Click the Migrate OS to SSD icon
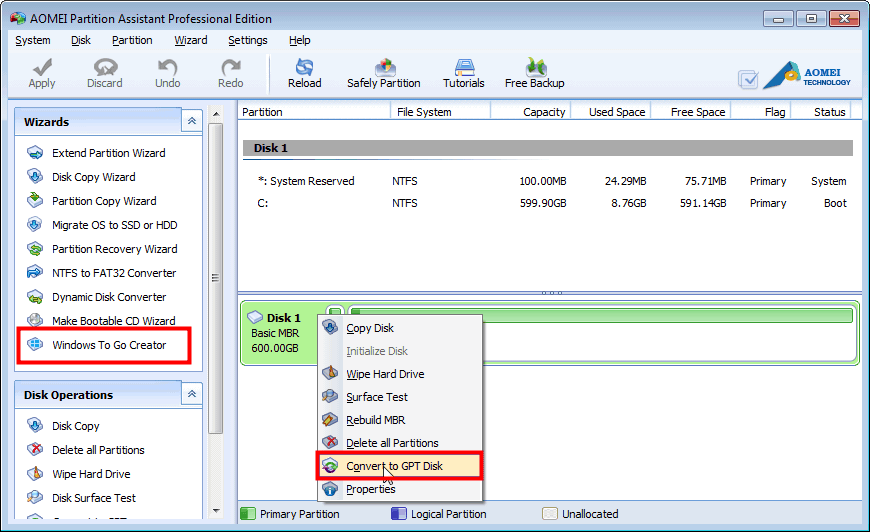Screen dimensions: 870x532 coord(35,225)
